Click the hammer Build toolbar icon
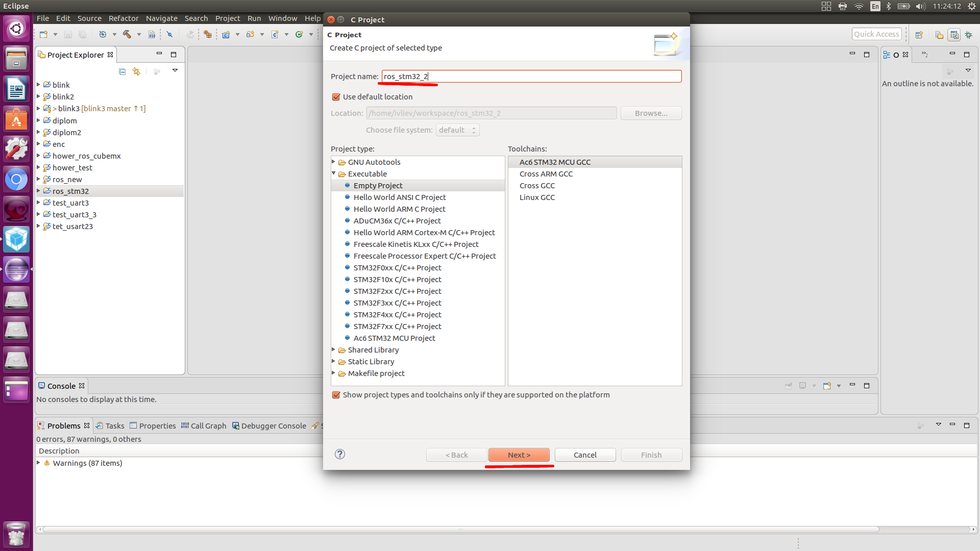This screenshot has width=980, height=551. point(127,35)
